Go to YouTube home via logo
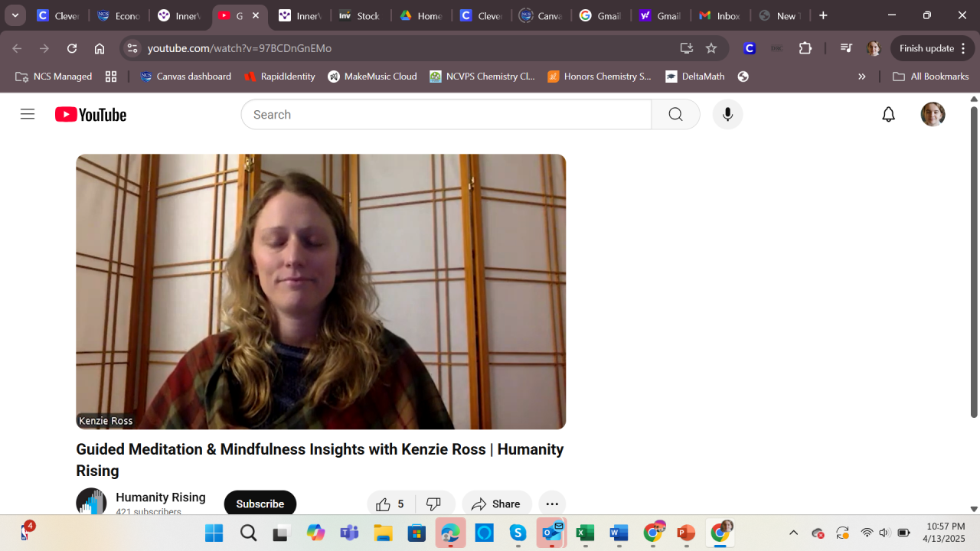 point(90,115)
